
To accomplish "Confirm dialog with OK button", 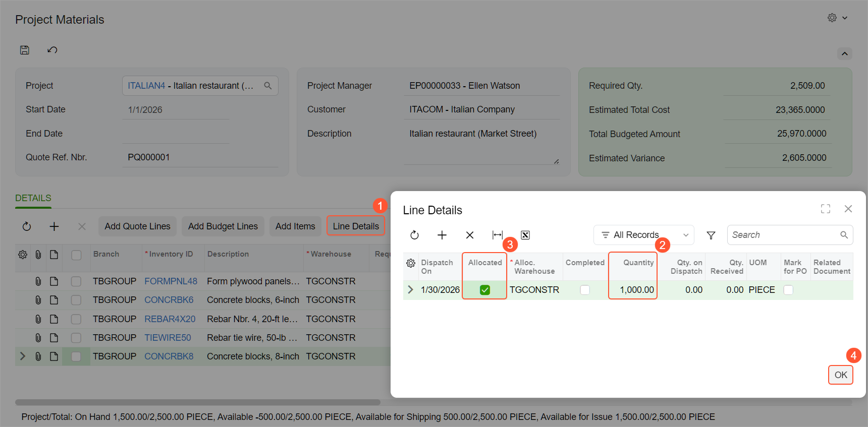I will click(841, 375).
